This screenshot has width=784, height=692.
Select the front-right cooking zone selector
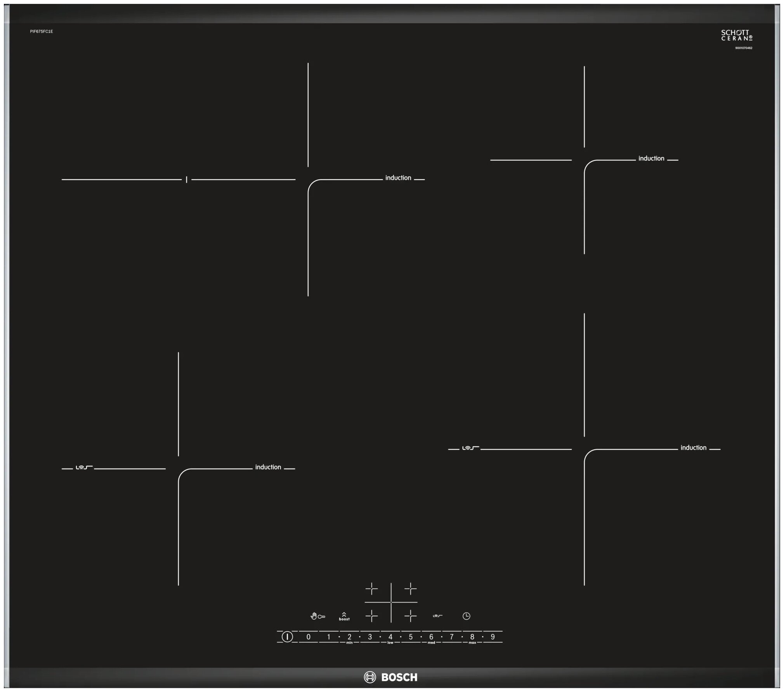pos(410,616)
